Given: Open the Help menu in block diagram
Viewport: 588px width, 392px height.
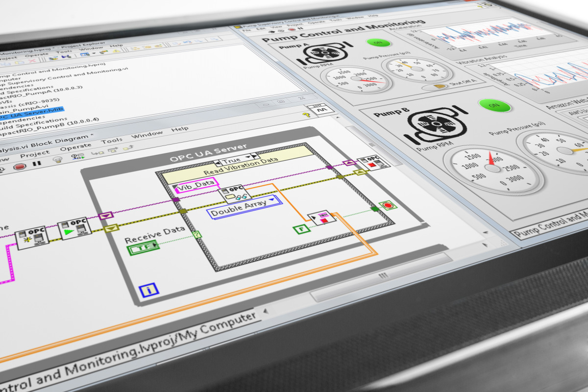Looking at the screenshot, I should (179, 129).
